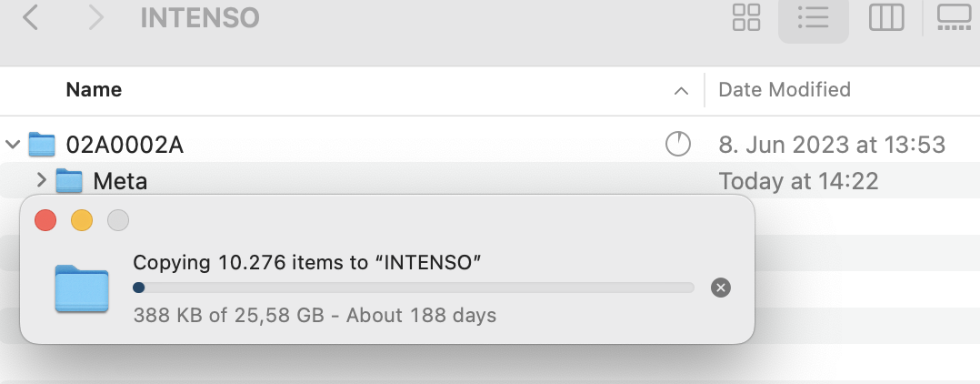Image resolution: width=980 pixels, height=384 pixels.
Task: Switch to column view
Action: (885, 17)
